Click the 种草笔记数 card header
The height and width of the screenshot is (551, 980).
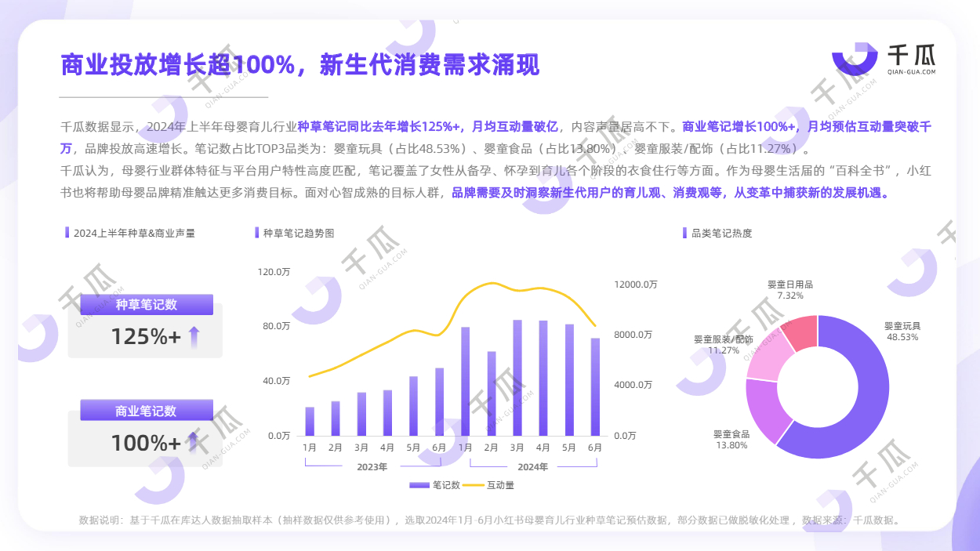tap(146, 305)
